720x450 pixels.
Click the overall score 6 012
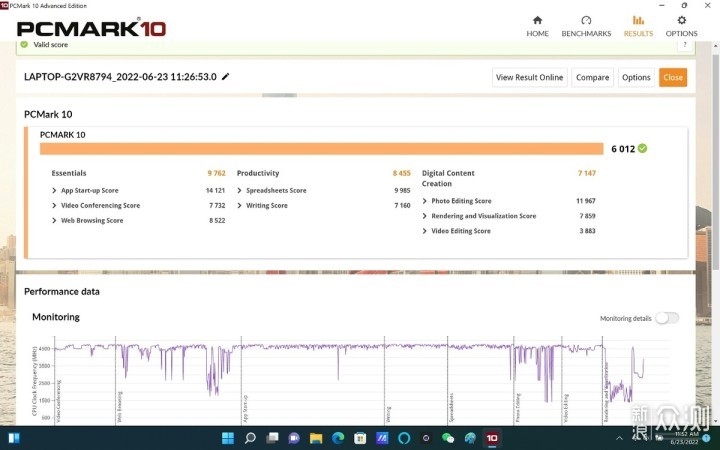coord(623,149)
